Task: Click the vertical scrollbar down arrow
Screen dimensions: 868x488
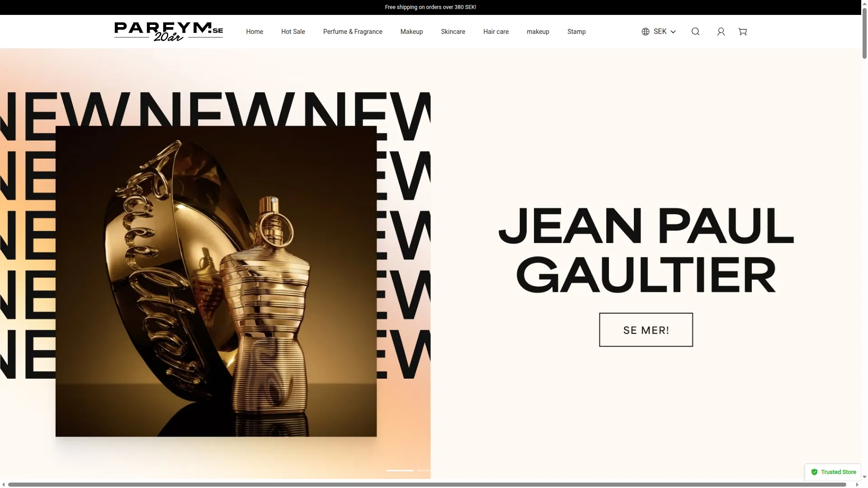Action: [864, 477]
